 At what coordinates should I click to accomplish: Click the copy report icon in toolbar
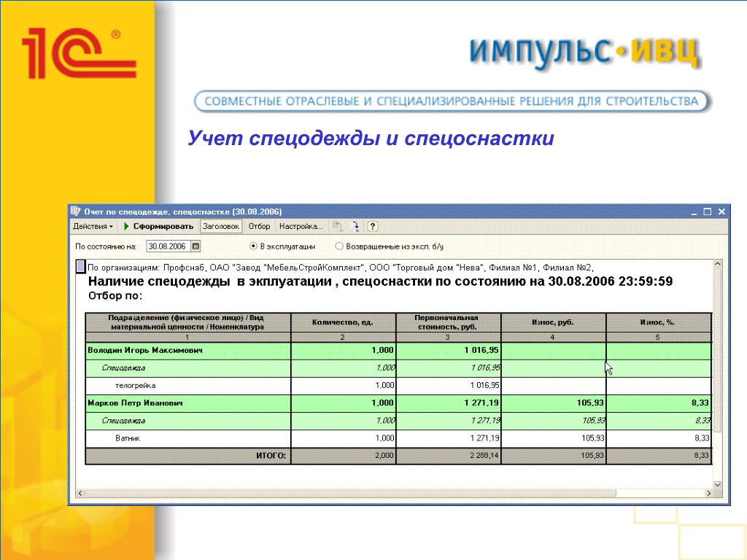[x=337, y=227]
